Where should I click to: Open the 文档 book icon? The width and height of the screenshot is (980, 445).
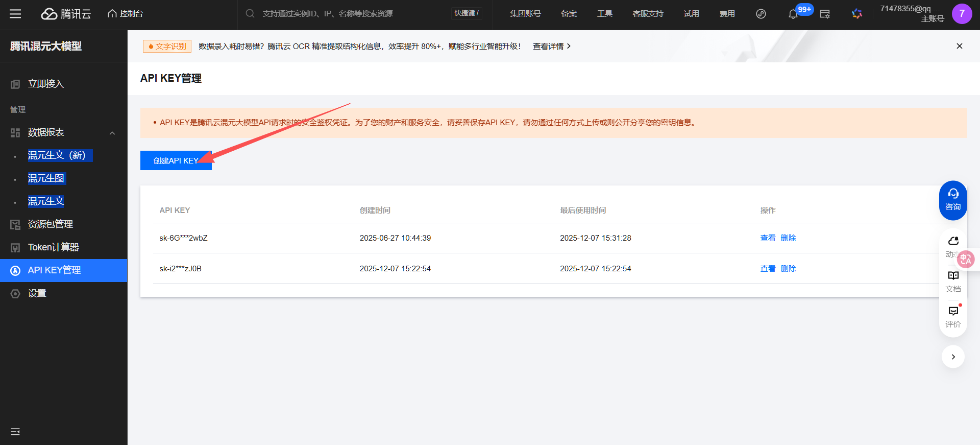point(953,280)
